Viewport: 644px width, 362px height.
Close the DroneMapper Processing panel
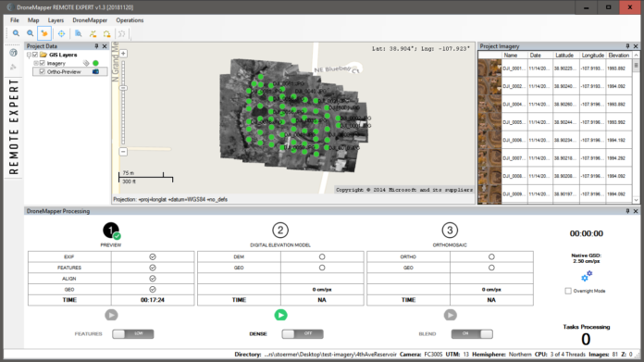636,211
